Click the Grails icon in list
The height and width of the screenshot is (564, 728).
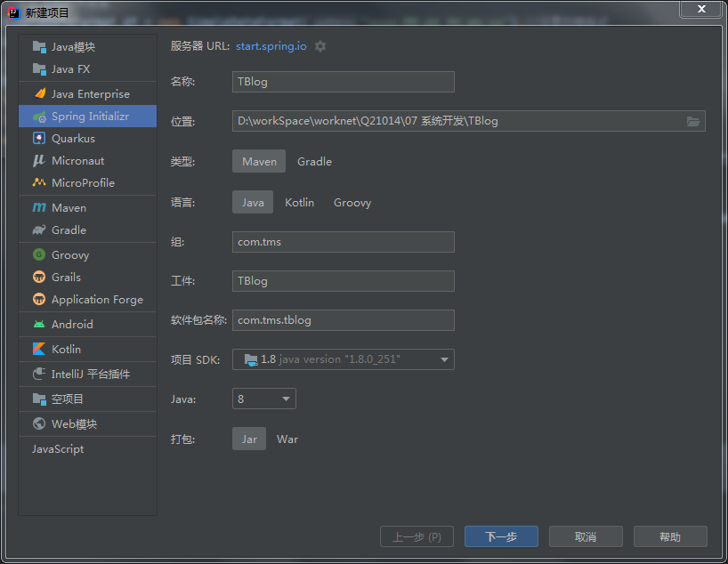coord(39,278)
